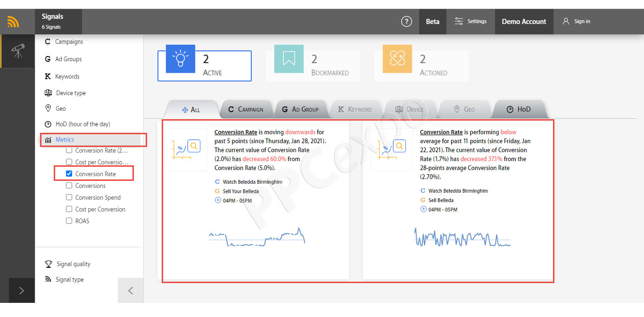The width and height of the screenshot is (644, 317).
Task: Collapse the filter panel with left chevron
Action: (131, 291)
